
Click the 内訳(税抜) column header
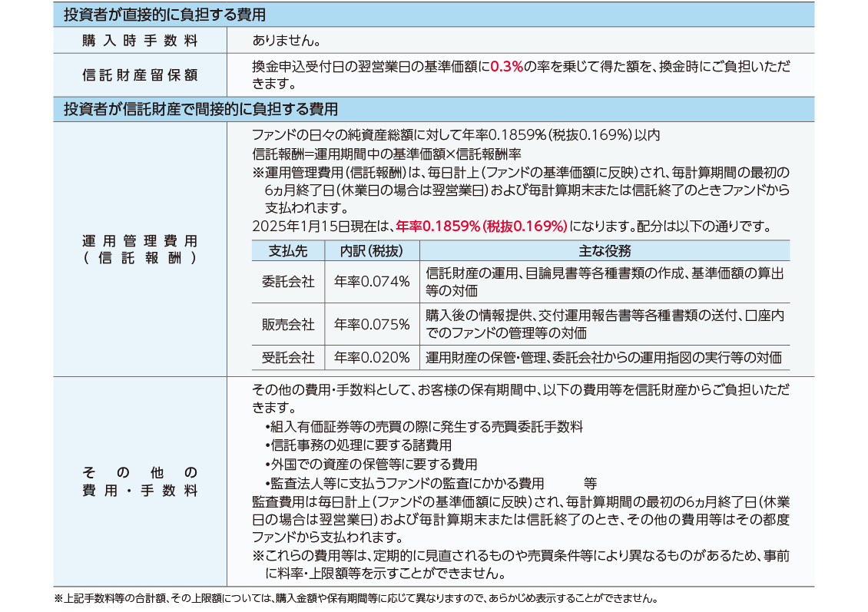tap(372, 251)
